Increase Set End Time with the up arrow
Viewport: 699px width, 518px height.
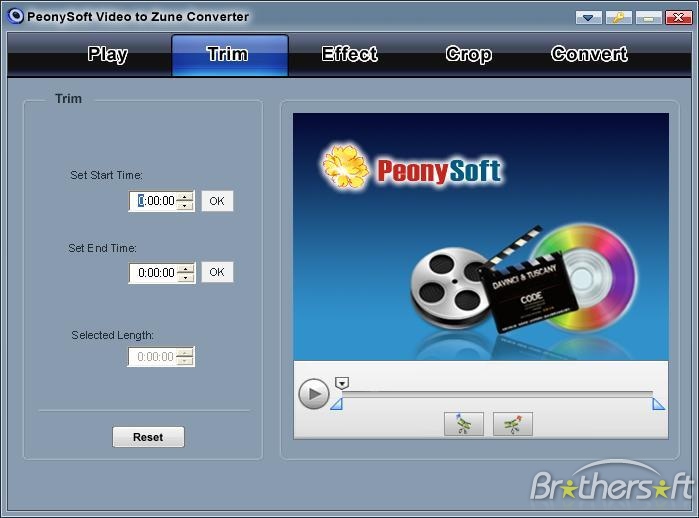tap(185, 268)
